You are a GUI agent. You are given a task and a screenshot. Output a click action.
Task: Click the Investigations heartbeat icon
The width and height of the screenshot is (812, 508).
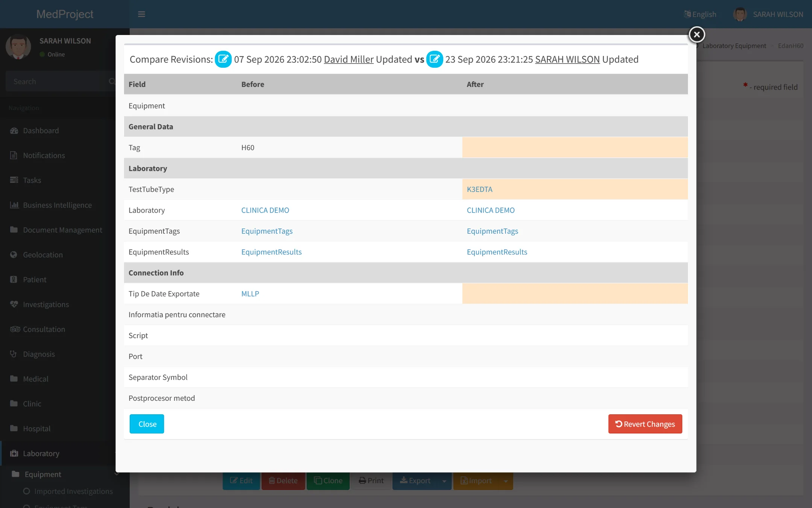(14, 304)
